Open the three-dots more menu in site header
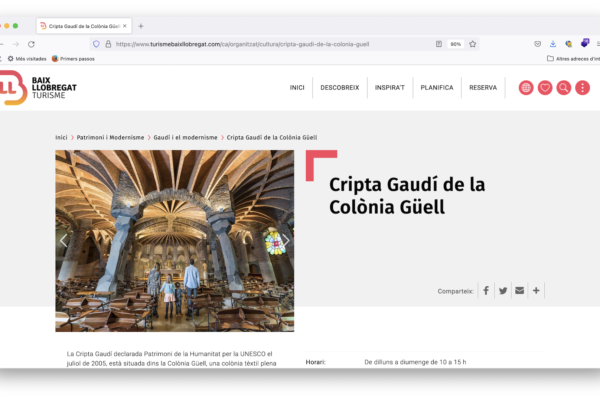The height and width of the screenshot is (400, 600). [x=582, y=88]
